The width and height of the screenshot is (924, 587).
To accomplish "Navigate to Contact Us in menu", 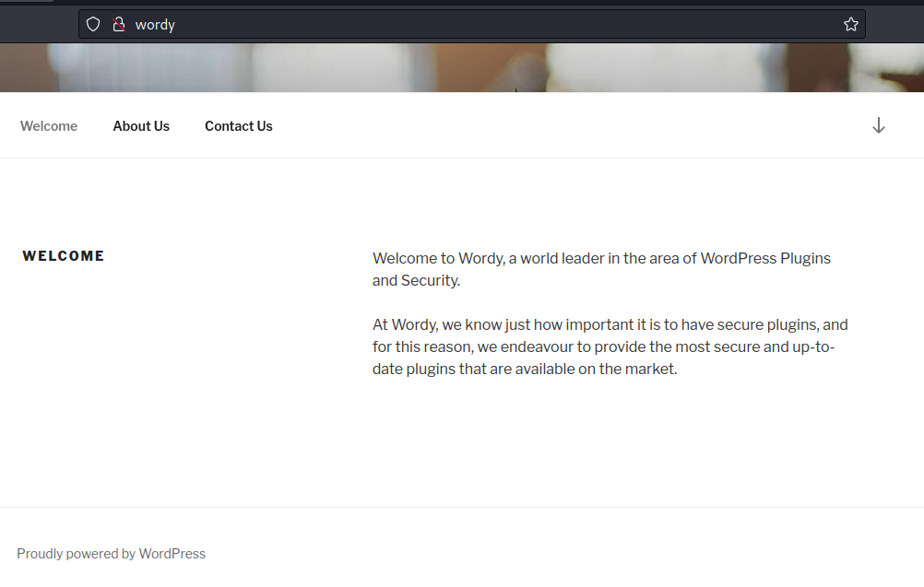I will click(x=238, y=126).
